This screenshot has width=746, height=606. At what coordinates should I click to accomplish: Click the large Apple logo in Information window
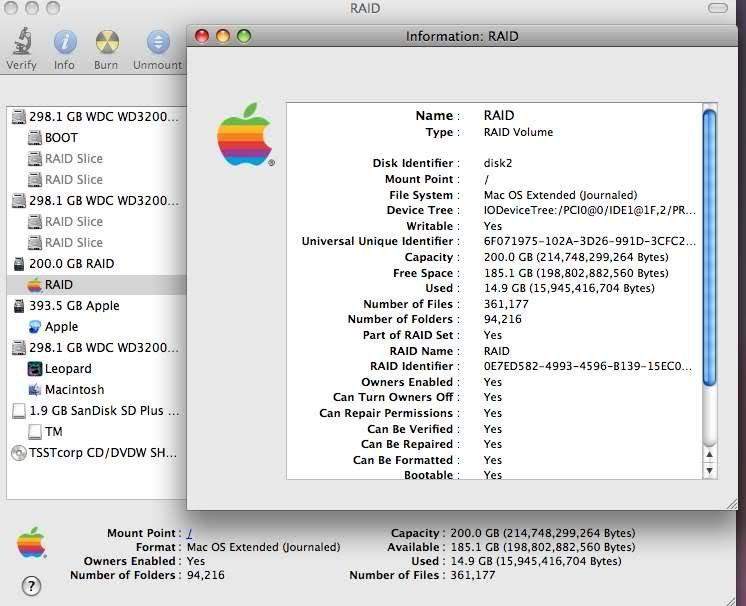pyautogui.click(x=245, y=135)
